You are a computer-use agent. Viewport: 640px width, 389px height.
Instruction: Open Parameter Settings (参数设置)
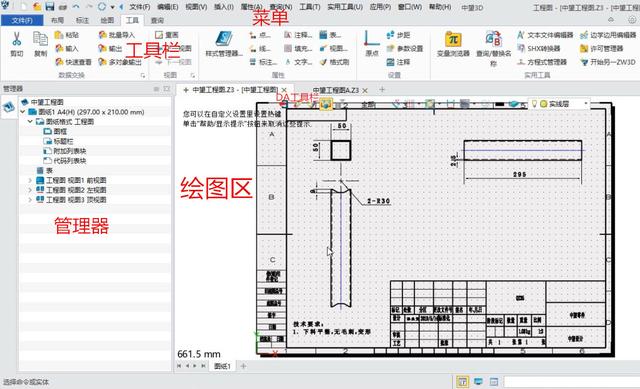tap(405, 49)
